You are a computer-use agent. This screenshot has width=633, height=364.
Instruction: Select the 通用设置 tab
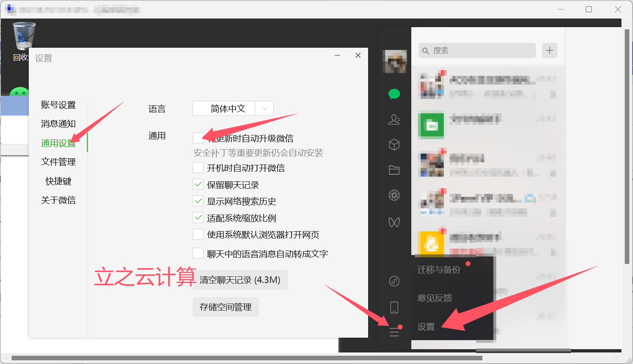(x=58, y=143)
